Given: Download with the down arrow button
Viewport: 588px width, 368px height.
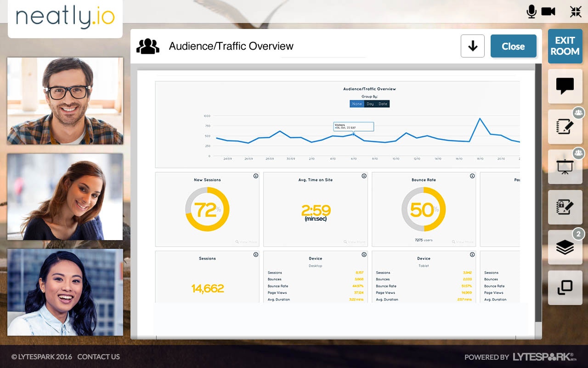Looking at the screenshot, I should [x=473, y=46].
